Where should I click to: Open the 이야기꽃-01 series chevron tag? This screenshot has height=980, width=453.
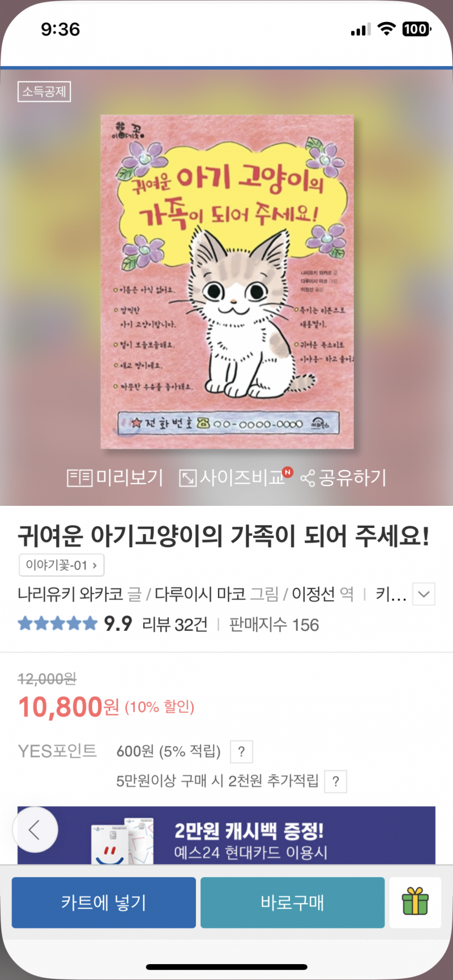pyautogui.click(x=61, y=565)
